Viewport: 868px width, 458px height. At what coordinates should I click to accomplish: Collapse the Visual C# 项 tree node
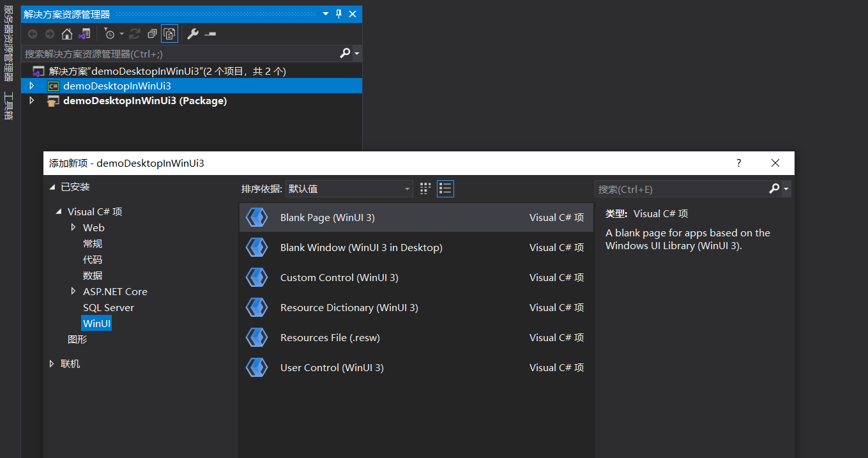pyautogui.click(x=60, y=211)
